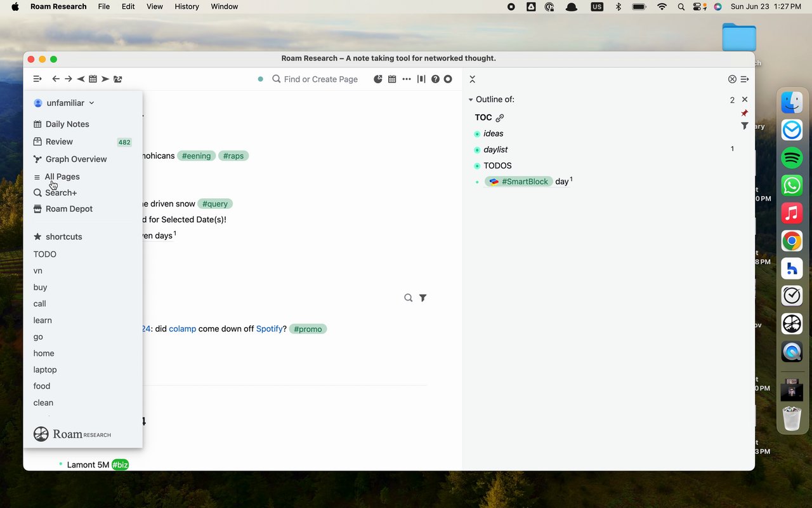This screenshot has height=508, width=812.
Task: Click the bullet next to 'ideas'
Action: (x=477, y=134)
